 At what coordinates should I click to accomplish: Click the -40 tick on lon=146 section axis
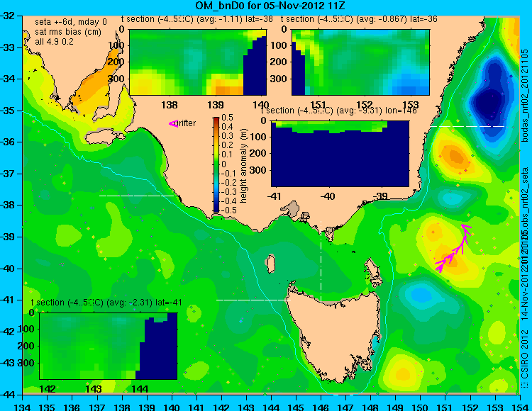tap(328, 196)
